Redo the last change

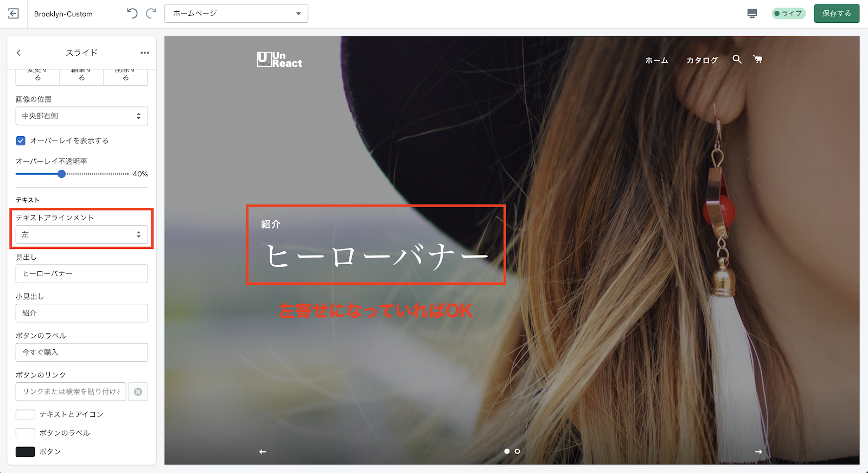pyautogui.click(x=151, y=14)
